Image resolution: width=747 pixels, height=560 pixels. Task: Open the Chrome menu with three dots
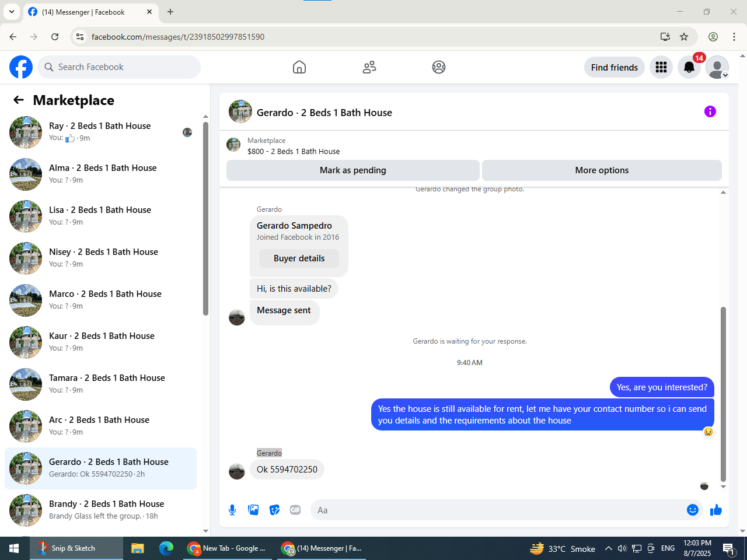tap(734, 37)
